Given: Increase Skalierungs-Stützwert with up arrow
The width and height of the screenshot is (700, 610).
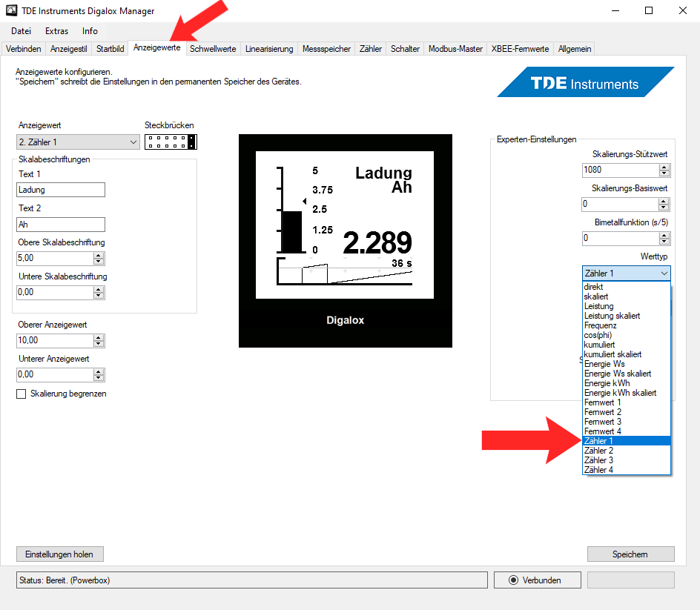Looking at the screenshot, I should (x=664, y=168).
